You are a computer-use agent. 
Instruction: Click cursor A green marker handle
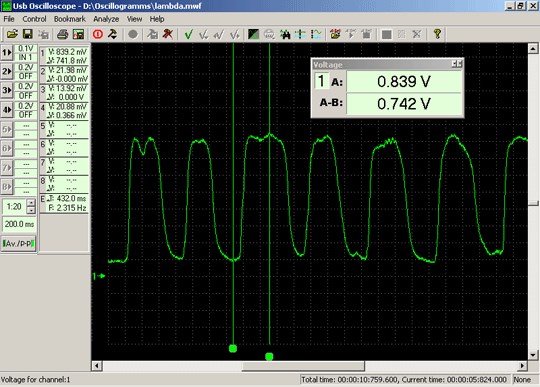coord(233,349)
